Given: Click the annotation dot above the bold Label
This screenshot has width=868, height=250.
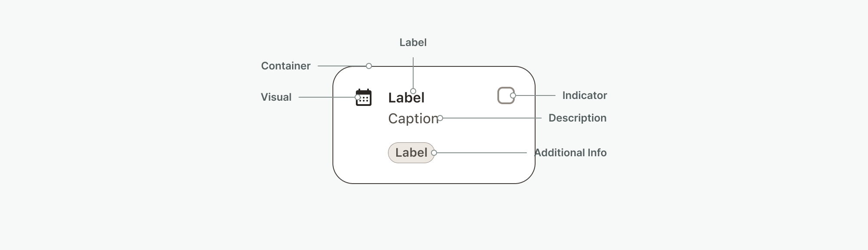Looking at the screenshot, I should [413, 91].
